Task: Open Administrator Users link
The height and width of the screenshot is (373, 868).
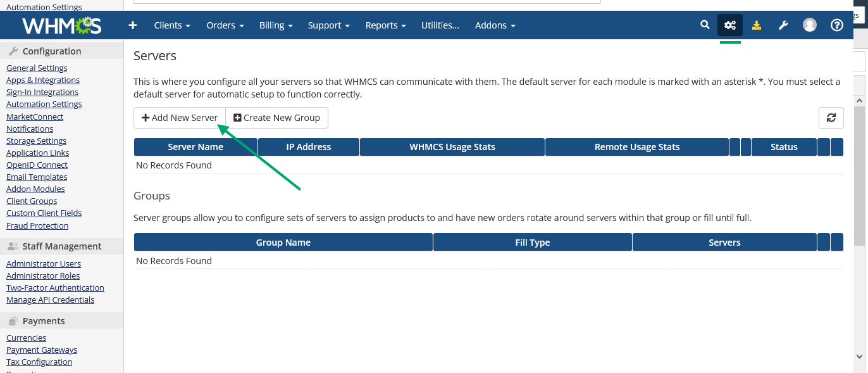Action: point(44,263)
